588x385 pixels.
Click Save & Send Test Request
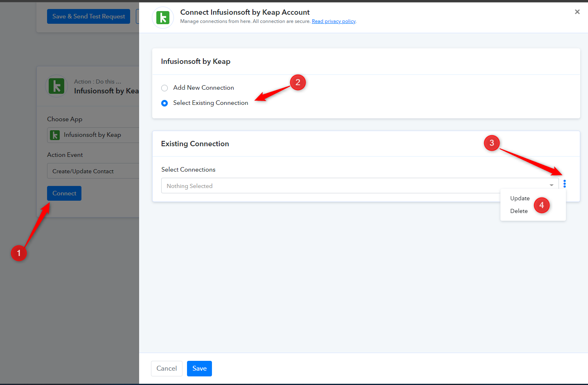[88, 16]
